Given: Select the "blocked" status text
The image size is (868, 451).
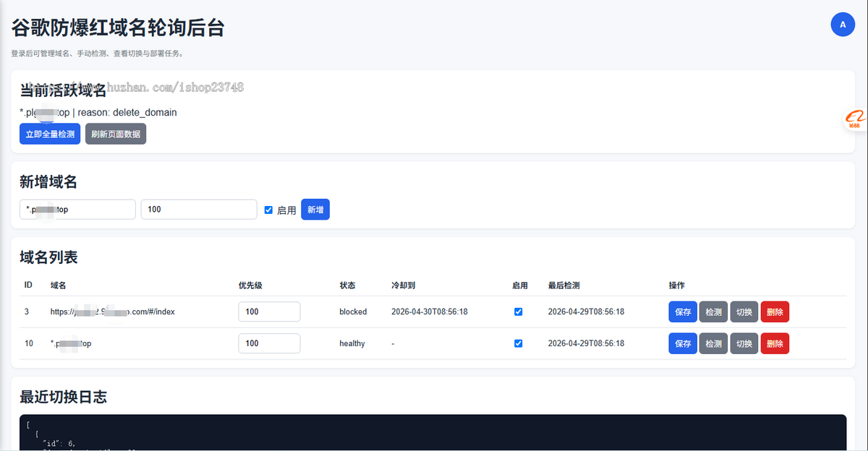Looking at the screenshot, I should tap(353, 312).
